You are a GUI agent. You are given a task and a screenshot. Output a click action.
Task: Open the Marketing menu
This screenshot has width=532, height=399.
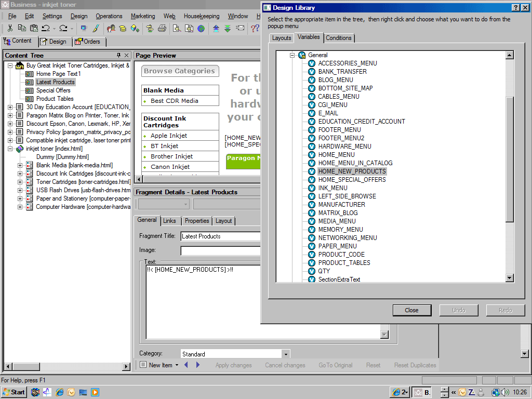(x=143, y=16)
